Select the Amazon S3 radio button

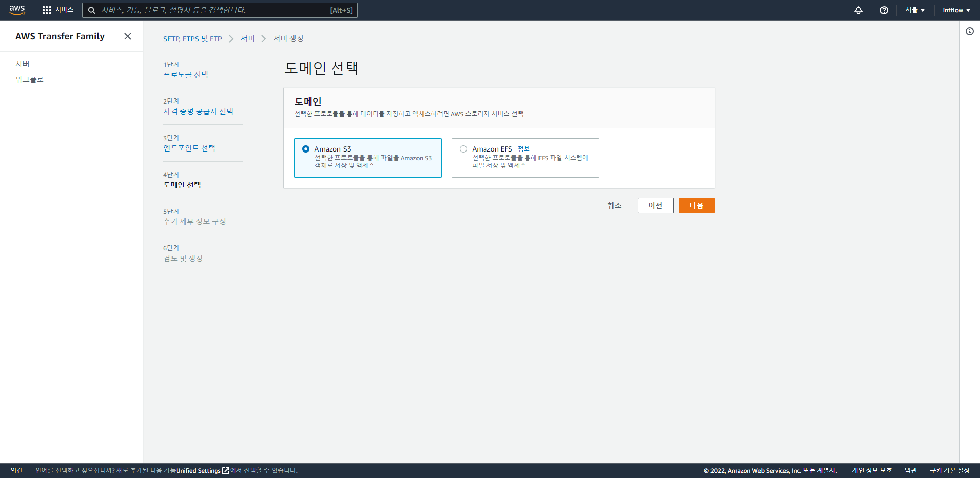[x=306, y=149]
